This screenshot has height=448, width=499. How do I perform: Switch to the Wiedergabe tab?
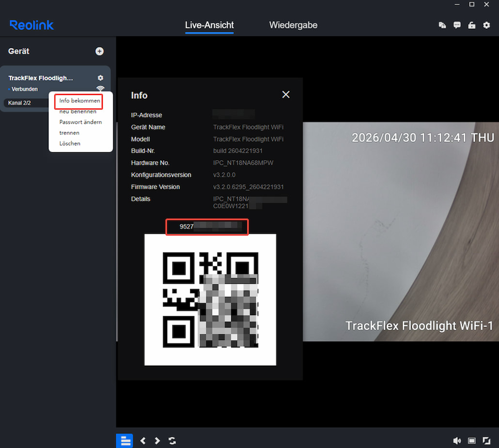[293, 25]
